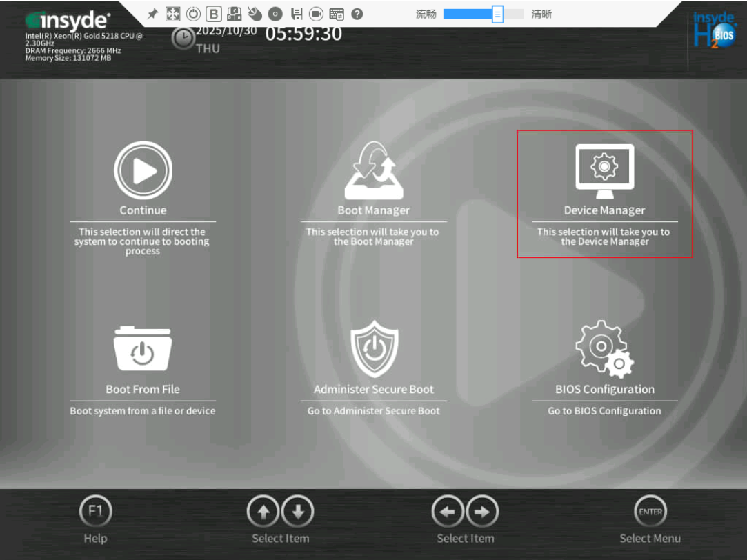Click the mouse icon in the toolbar
Viewport: 747px width, 560px height.
pos(255,14)
